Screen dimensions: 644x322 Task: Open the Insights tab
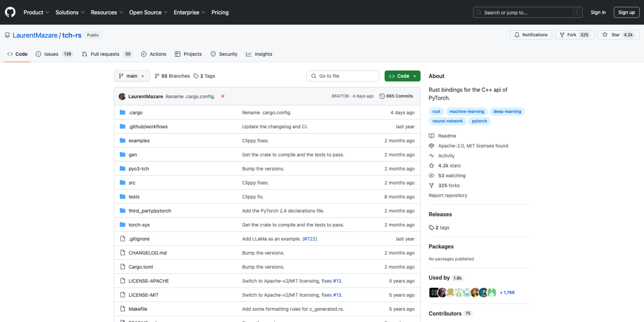click(x=259, y=54)
